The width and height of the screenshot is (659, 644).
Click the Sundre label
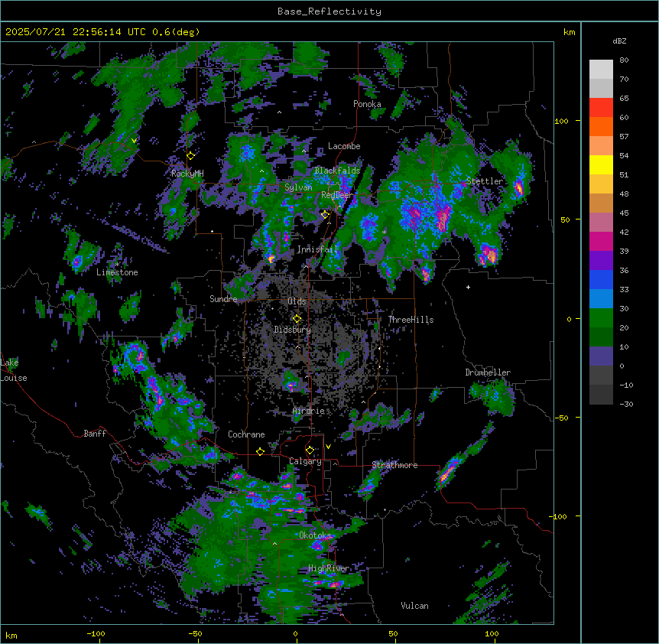[223, 299]
